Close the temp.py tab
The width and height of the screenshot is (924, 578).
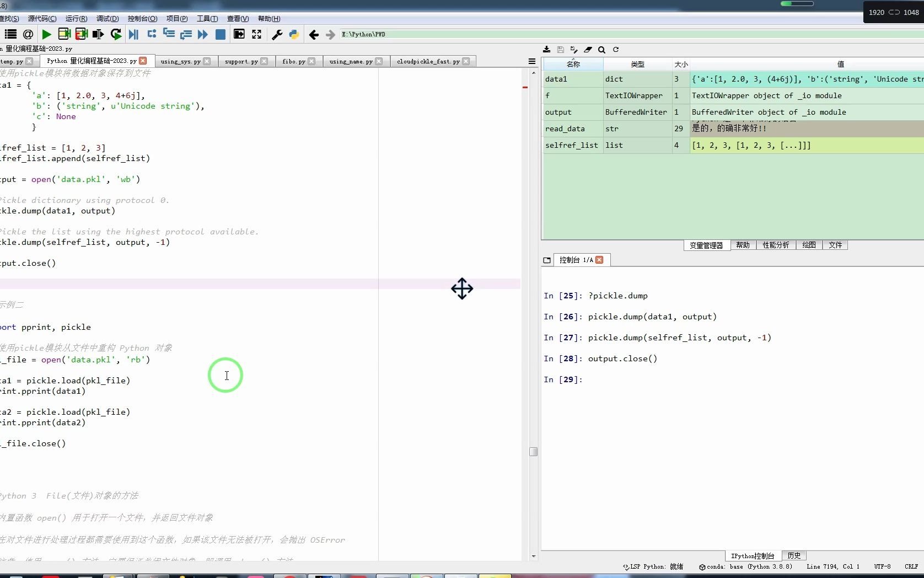(29, 61)
